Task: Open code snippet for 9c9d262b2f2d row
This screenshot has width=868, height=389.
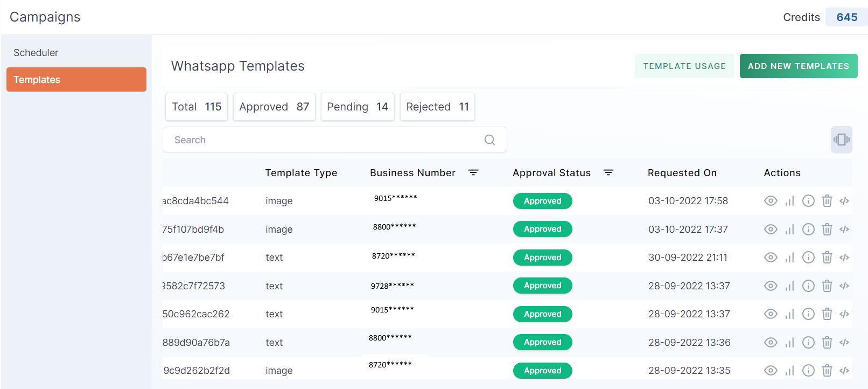Action: tap(844, 371)
